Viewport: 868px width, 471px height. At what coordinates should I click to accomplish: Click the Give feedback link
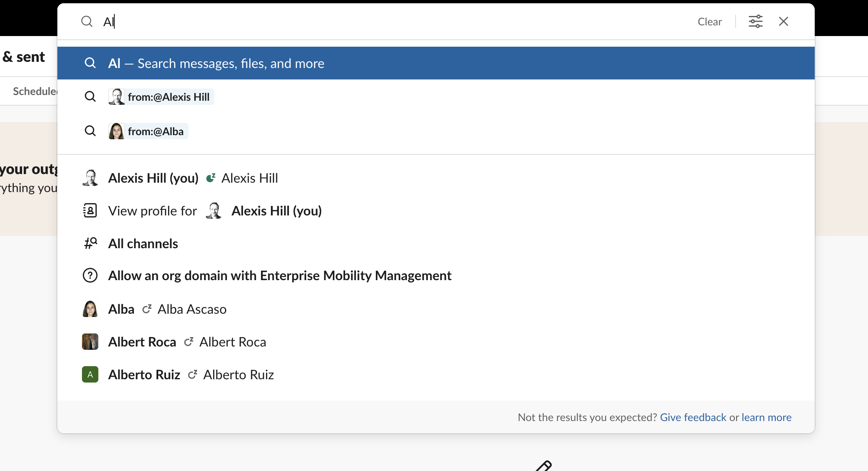click(x=693, y=417)
